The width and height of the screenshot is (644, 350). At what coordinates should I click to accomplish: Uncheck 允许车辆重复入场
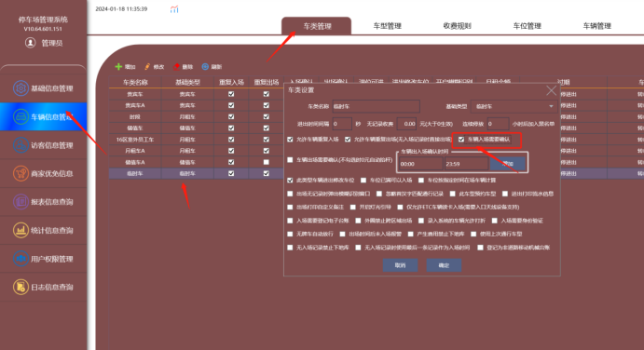pos(291,140)
